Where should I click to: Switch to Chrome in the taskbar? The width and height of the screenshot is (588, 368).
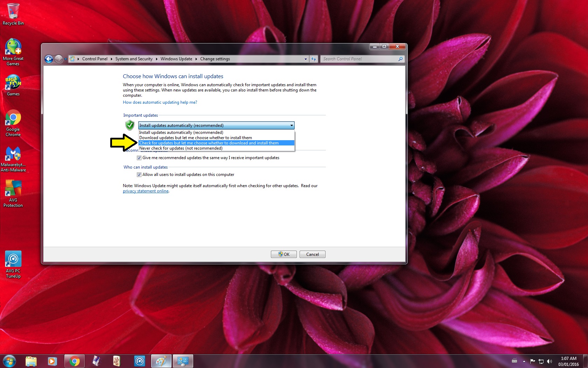[x=74, y=361]
